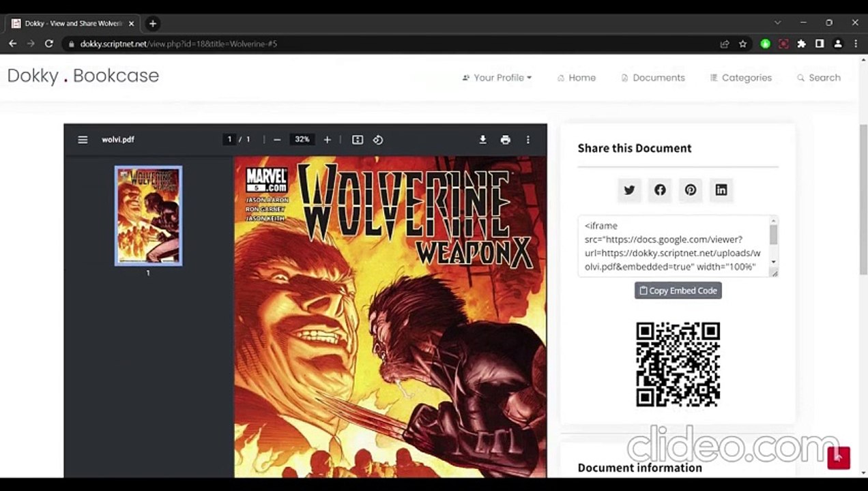This screenshot has height=491, width=868.
Task: Open the Documents menu item
Action: [652, 78]
